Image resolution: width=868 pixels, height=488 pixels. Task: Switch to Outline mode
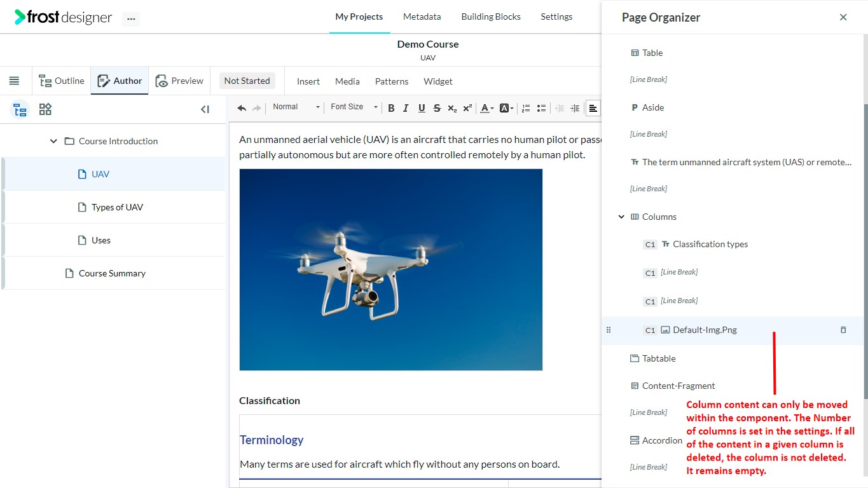(x=62, y=81)
